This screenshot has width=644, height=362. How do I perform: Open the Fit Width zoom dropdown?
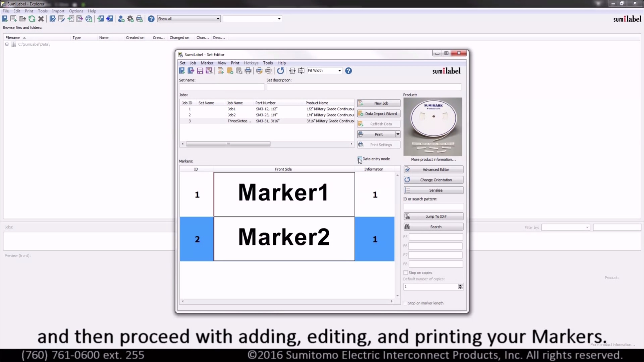[339, 71]
